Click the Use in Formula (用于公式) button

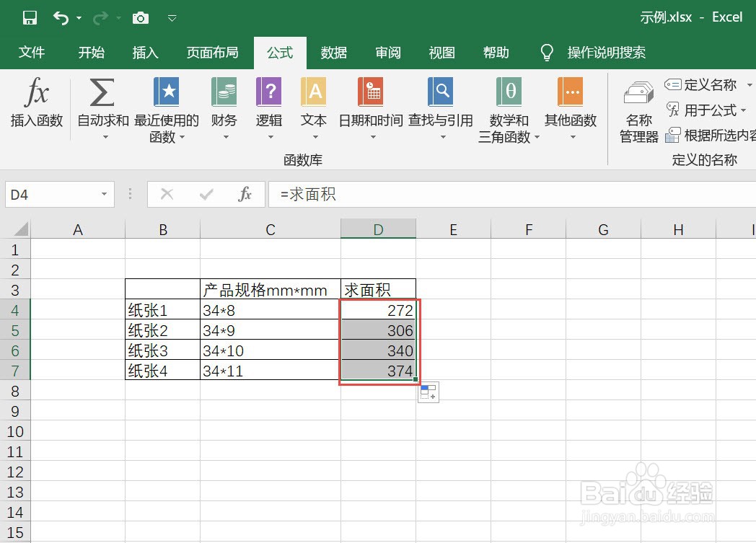coord(709,110)
